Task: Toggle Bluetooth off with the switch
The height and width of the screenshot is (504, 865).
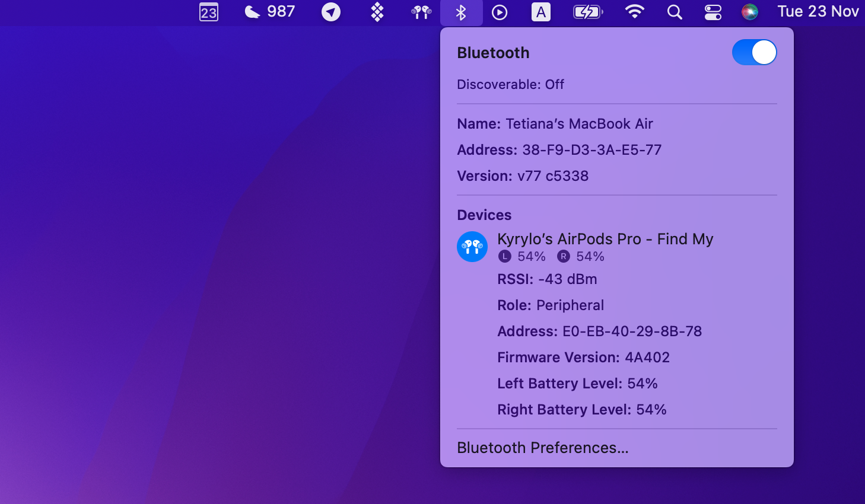Action: [x=754, y=52]
